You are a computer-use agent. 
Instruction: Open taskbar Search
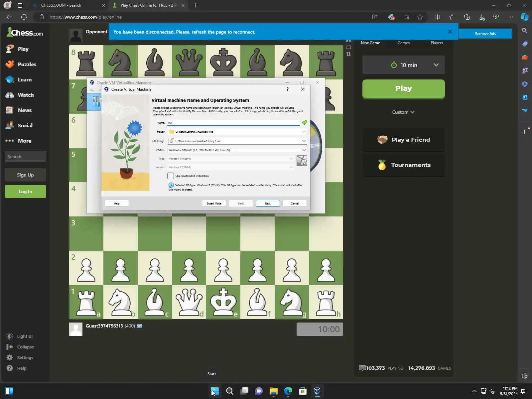pyautogui.click(x=230, y=391)
